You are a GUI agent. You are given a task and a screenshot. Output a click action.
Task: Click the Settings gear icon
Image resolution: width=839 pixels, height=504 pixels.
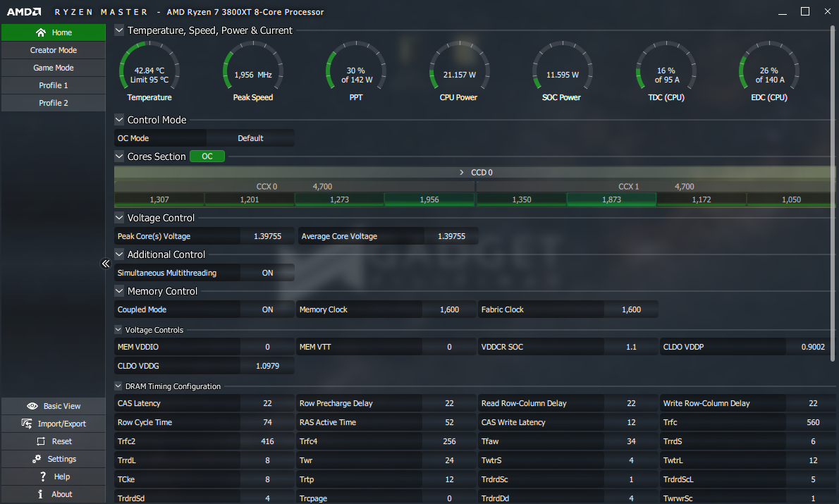click(37, 459)
